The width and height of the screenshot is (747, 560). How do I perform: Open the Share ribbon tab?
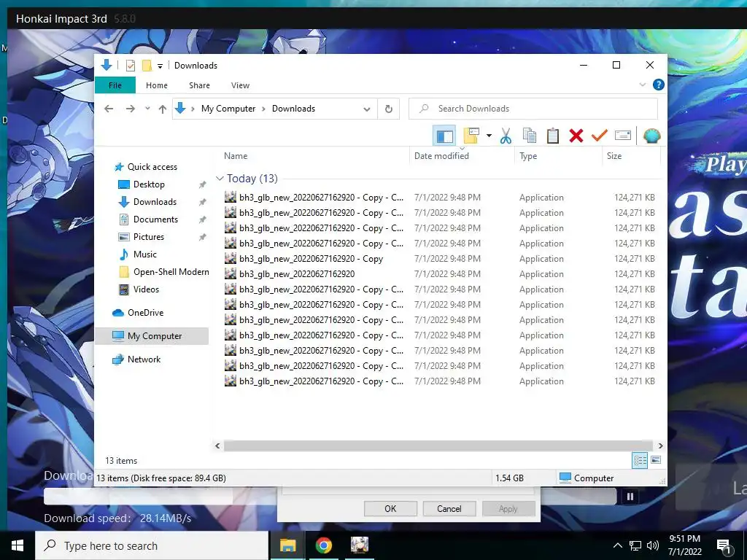tap(199, 85)
